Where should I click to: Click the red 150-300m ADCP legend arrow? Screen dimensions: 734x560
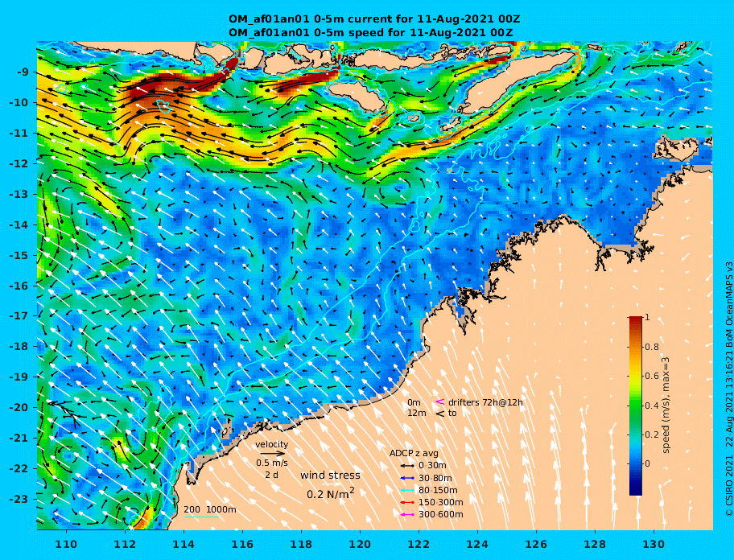click(x=407, y=502)
